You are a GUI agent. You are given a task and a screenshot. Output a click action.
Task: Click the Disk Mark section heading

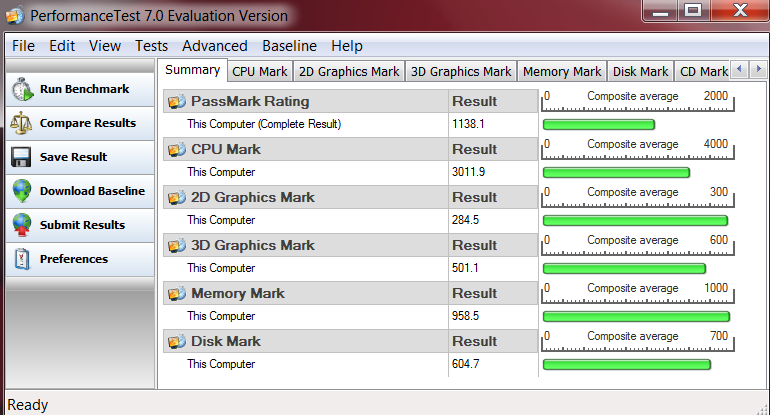[225, 341]
